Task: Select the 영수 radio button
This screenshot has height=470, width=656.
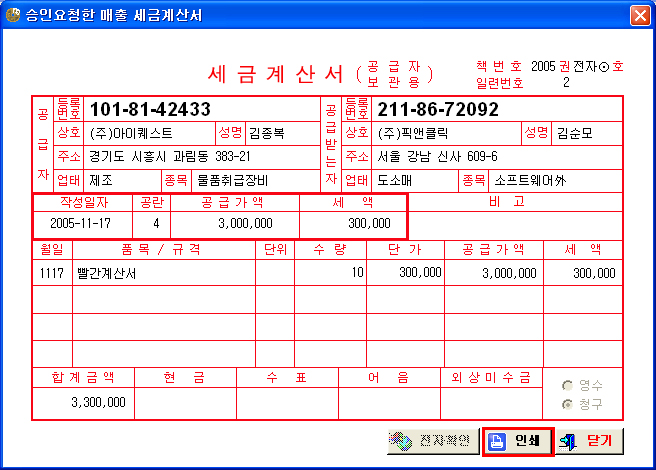Action: coord(567,385)
